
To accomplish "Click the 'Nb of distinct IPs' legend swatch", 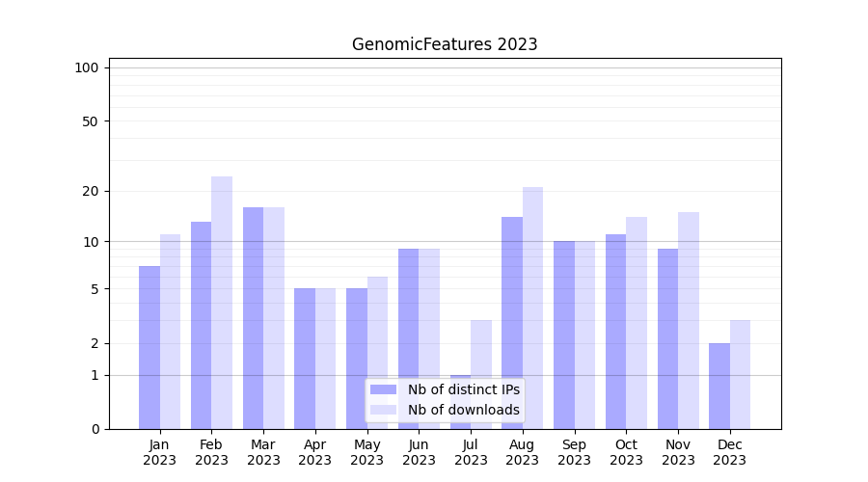I will click(x=383, y=389).
